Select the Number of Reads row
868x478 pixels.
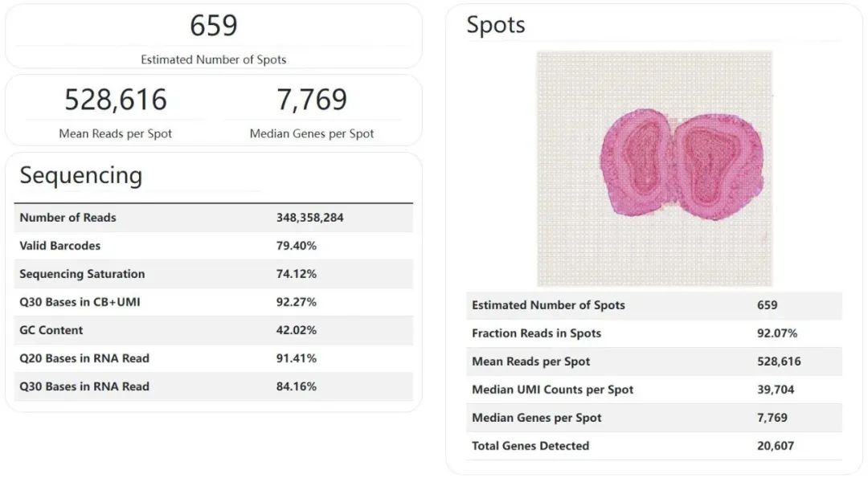point(213,218)
